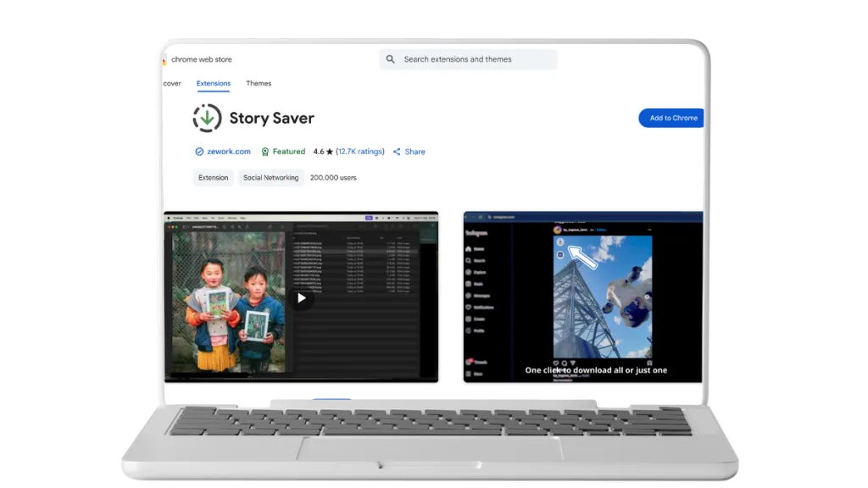The height and width of the screenshot is (488, 868).
Task: Click the Featured badge icon
Action: pos(265,152)
